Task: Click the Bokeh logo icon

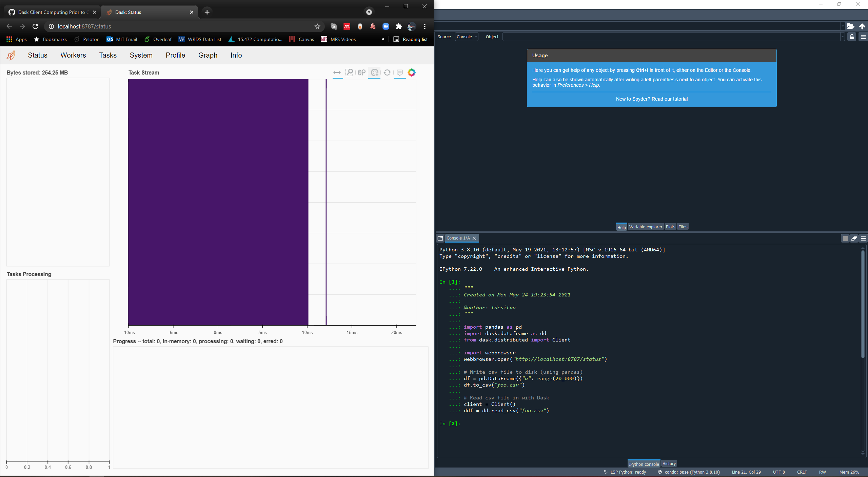Action: pyautogui.click(x=411, y=72)
